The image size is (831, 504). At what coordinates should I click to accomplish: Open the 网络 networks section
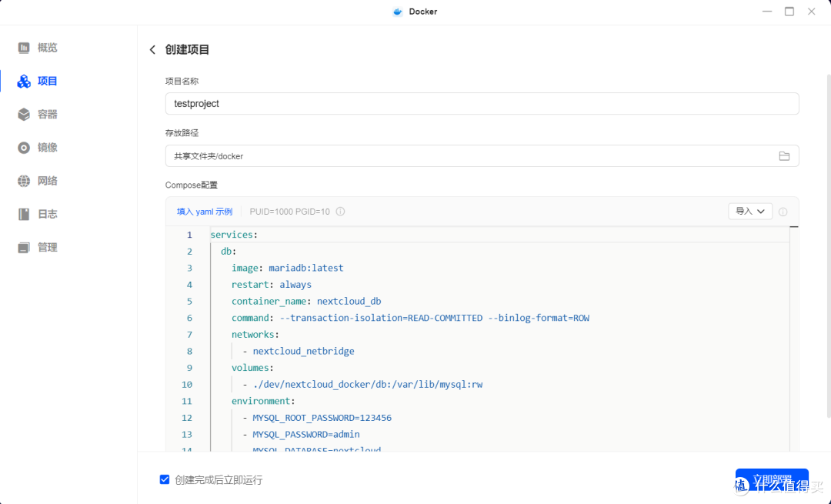[x=47, y=182]
